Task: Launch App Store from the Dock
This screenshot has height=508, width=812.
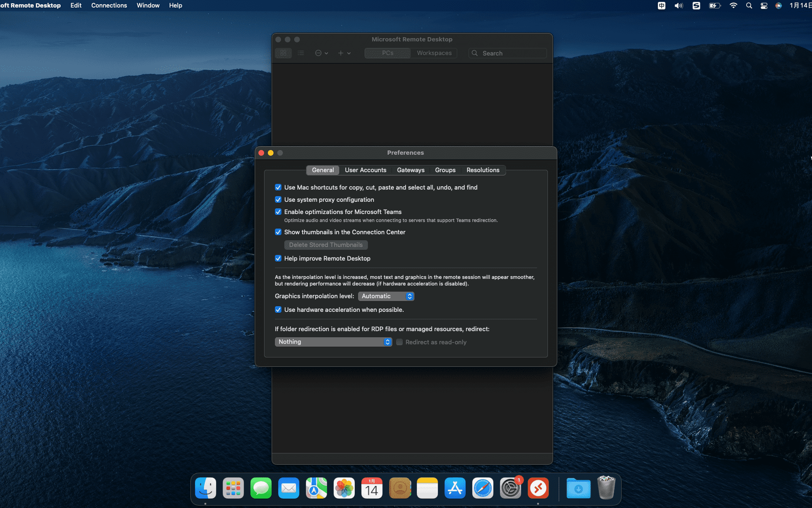Action: click(x=455, y=488)
